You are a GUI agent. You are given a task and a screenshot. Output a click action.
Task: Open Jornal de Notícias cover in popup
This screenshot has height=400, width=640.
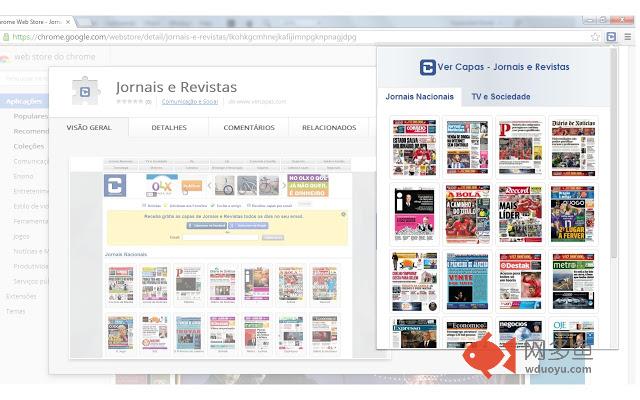(x=467, y=147)
